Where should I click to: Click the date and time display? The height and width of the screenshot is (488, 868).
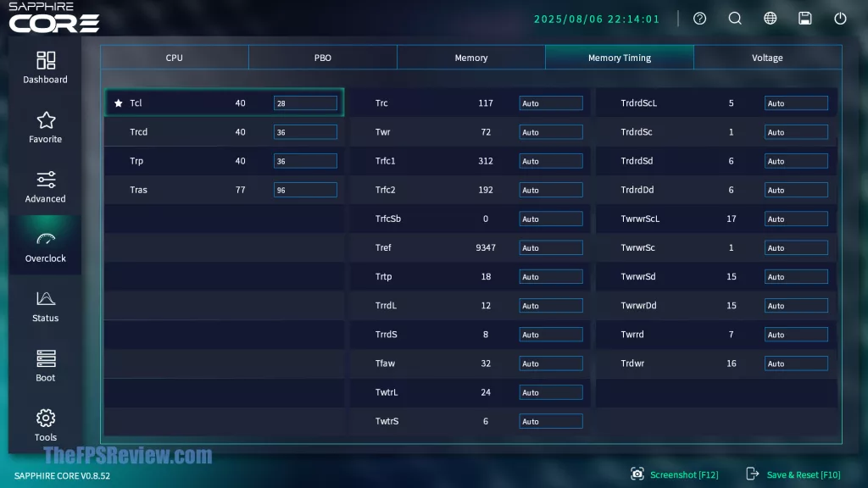597,19
